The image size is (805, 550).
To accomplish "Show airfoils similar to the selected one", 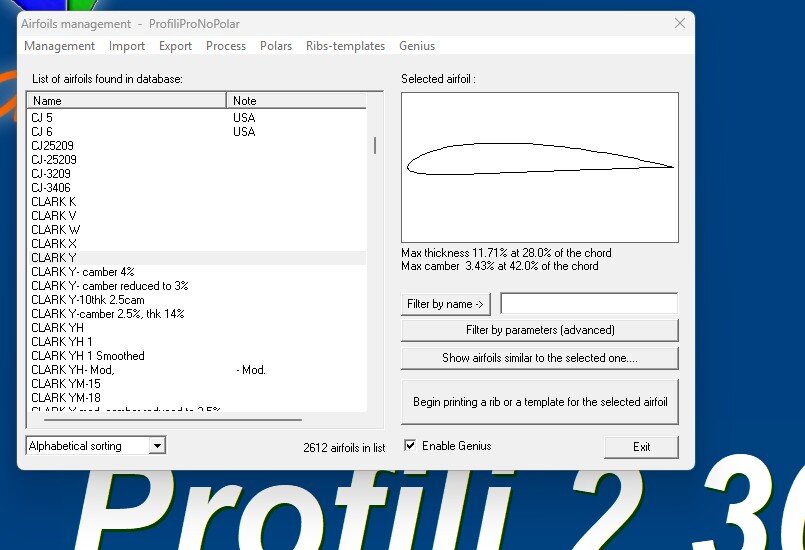I will pyautogui.click(x=540, y=358).
